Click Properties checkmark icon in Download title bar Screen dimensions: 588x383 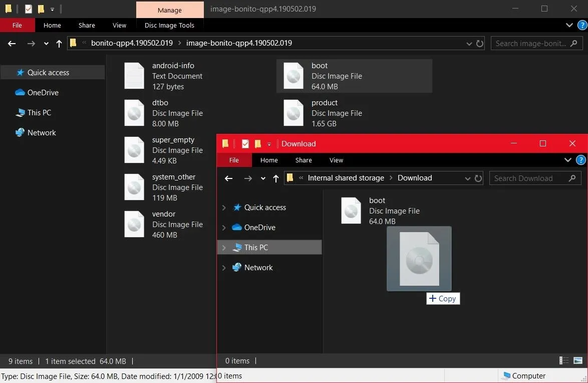click(x=245, y=143)
